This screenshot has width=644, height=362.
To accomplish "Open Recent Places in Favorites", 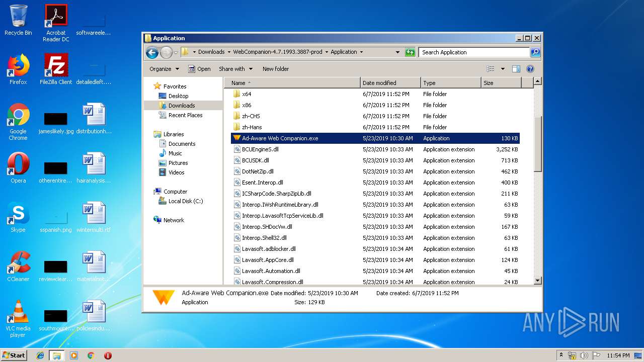I will click(x=185, y=115).
